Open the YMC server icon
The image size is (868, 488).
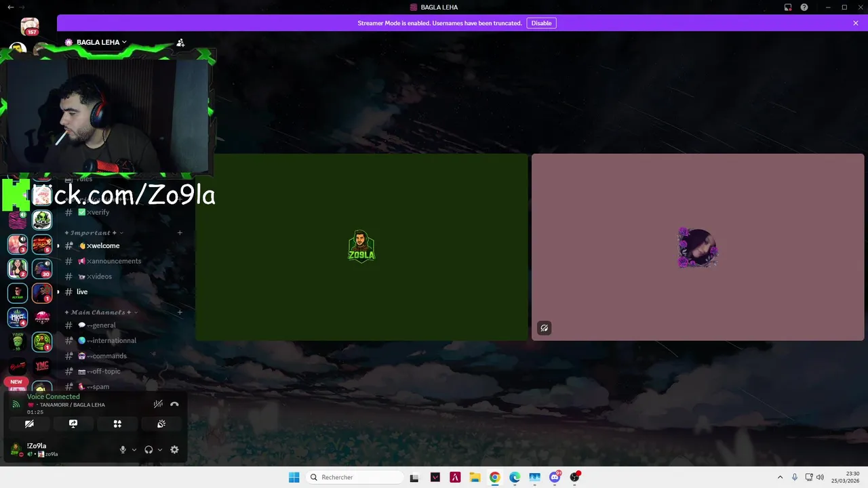pos(42,366)
